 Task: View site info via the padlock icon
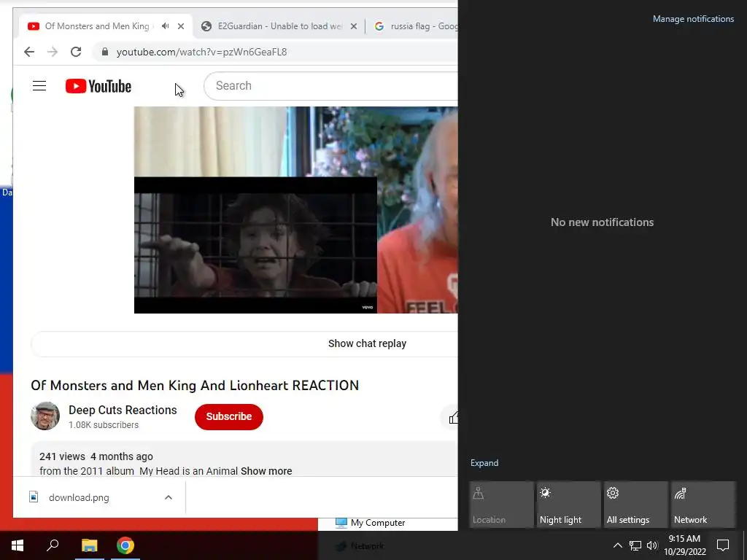(105, 52)
